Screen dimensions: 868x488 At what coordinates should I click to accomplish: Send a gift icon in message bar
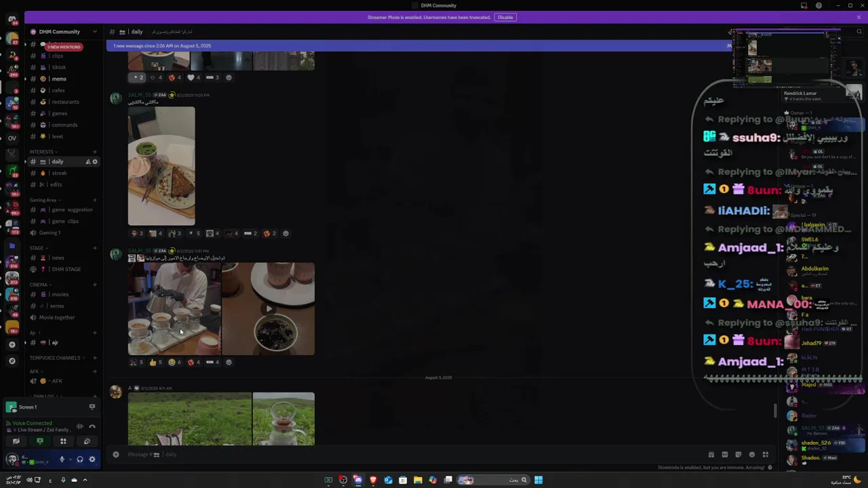(x=711, y=454)
